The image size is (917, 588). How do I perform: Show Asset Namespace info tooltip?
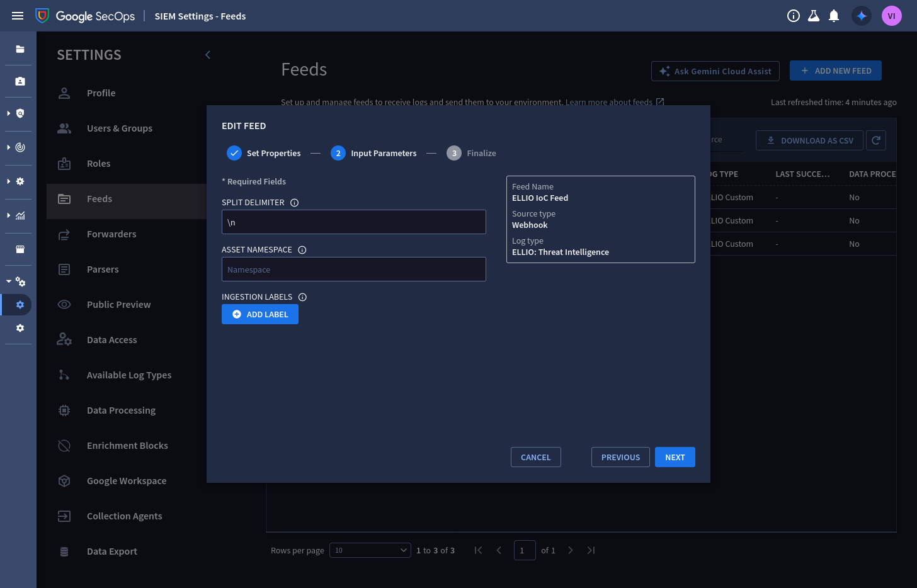tap(302, 250)
